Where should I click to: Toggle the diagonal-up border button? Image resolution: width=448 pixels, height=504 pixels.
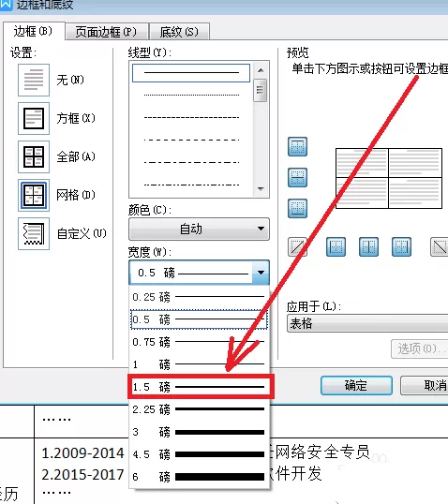point(297,247)
